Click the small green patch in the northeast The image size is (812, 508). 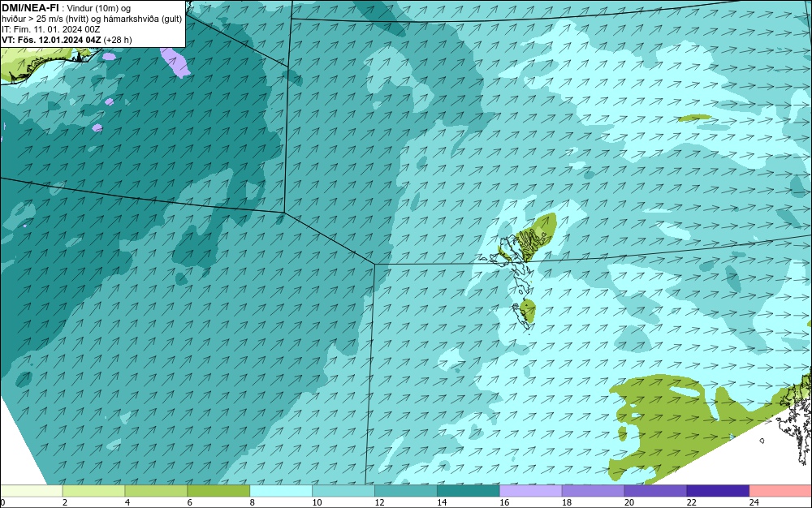point(694,118)
